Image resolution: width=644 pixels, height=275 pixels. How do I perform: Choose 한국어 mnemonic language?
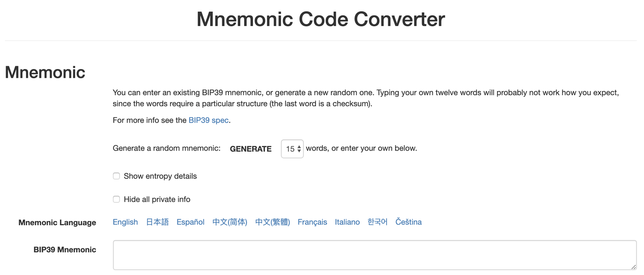378,222
